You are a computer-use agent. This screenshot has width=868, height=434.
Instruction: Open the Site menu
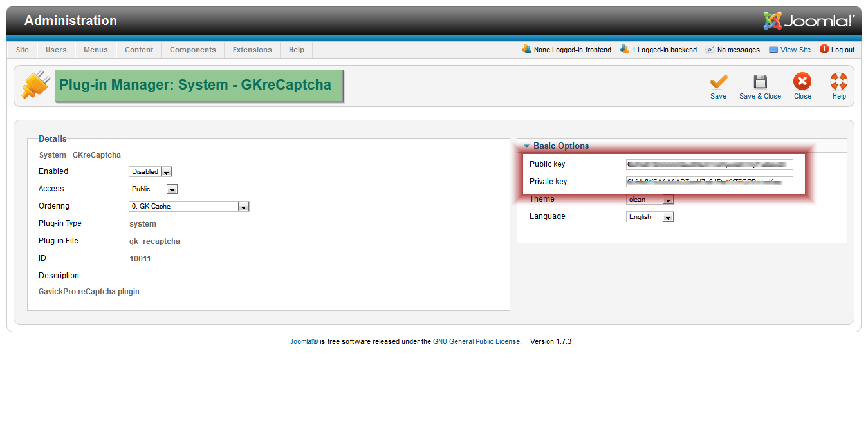pyautogui.click(x=23, y=50)
